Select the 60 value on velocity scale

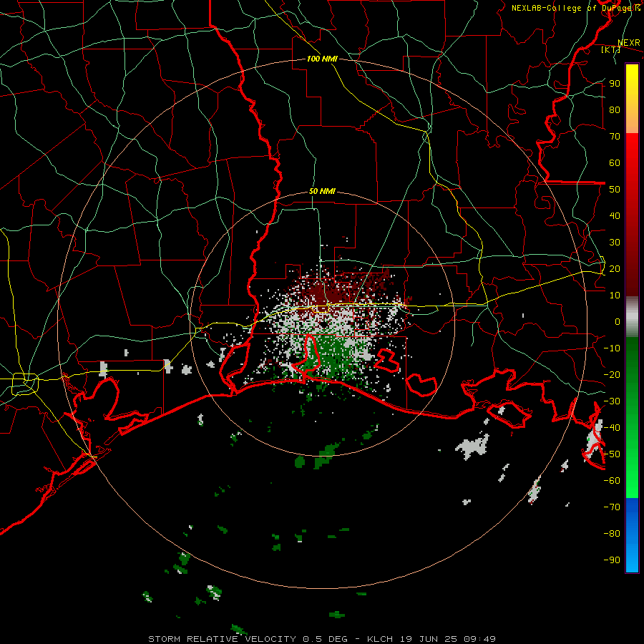[615, 162]
